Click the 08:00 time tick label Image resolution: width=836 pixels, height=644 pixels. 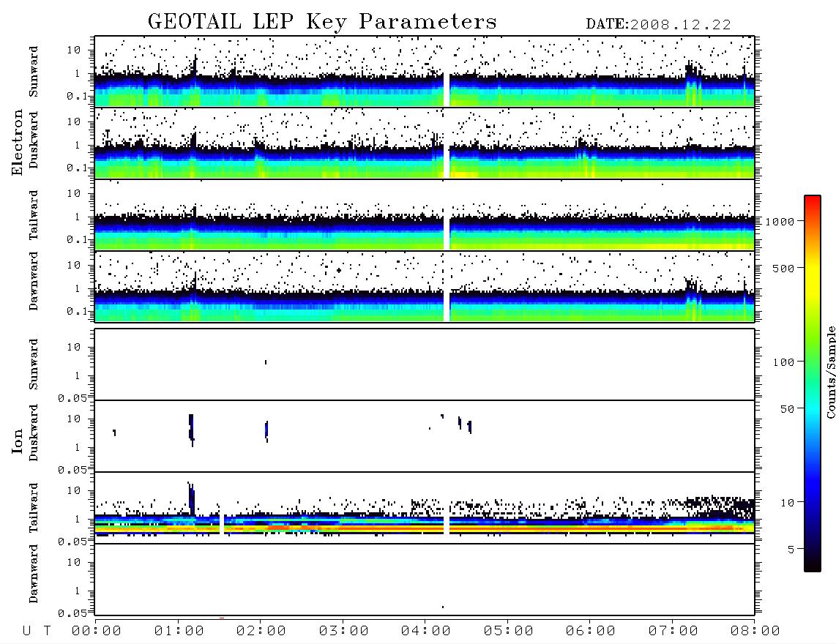click(x=755, y=631)
